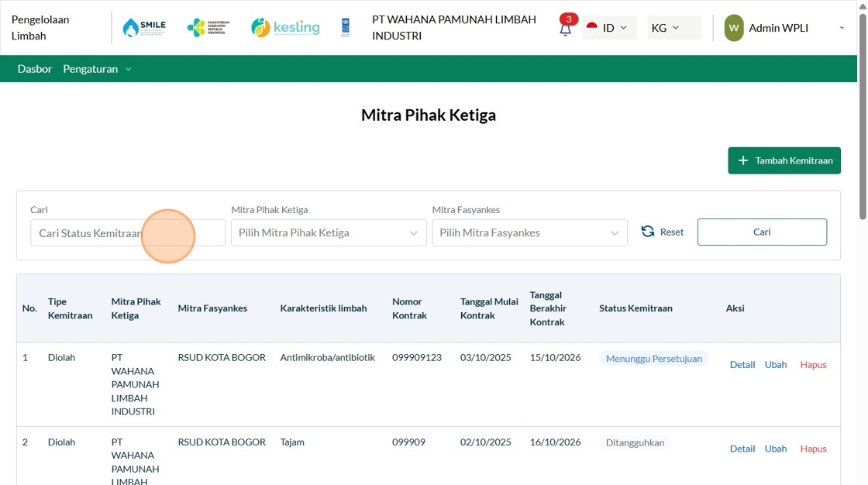The height and width of the screenshot is (485, 868).
Task: Expand the Pengaturan menu
Action: click(97, 69)
